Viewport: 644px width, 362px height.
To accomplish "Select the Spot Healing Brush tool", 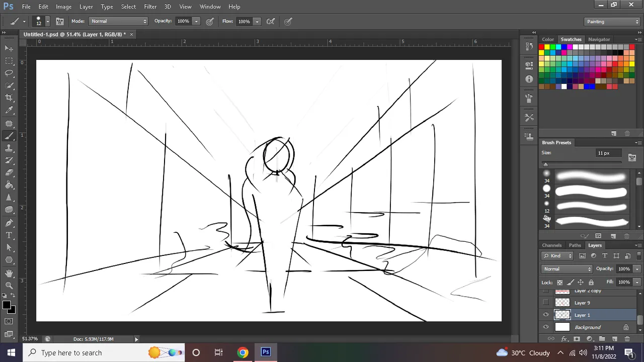I will click(9, 123).
